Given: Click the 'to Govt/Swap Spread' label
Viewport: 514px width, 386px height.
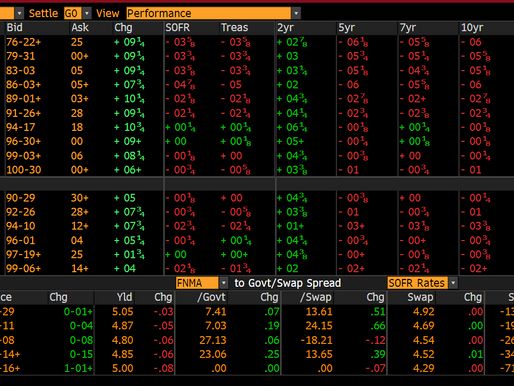Looking at the screenshot, I should [x=288, y=283].
